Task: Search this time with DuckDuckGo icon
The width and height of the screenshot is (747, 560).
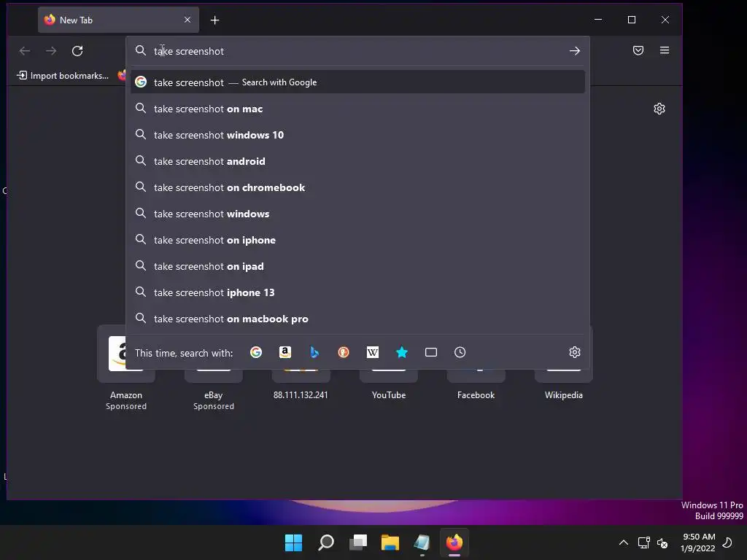Action: 344,352
